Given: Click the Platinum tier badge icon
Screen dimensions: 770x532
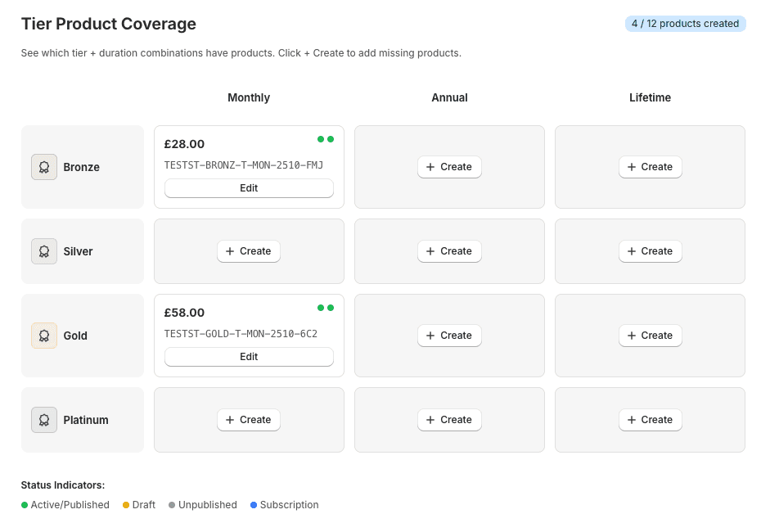Looking at the screenshot, I should 44,420.
